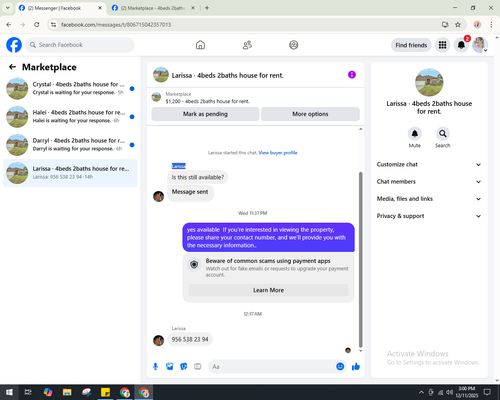The width and height of the screenshot is (500, 400).
Task: Open the Facebook logo home link
Action: pos(14,45)
